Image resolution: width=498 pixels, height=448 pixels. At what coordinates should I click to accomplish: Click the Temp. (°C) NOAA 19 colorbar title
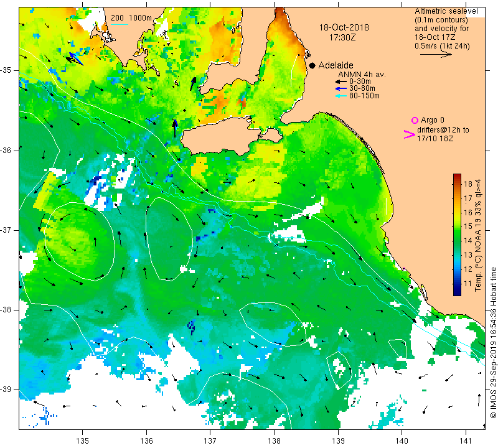tap(477, 235)
